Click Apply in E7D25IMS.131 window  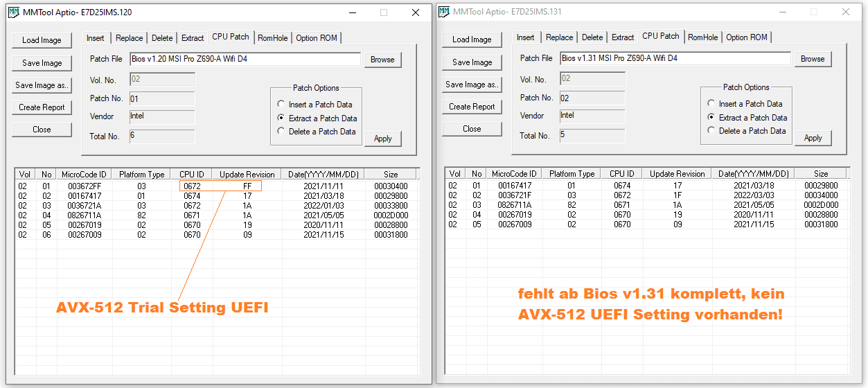pos(813,138)
